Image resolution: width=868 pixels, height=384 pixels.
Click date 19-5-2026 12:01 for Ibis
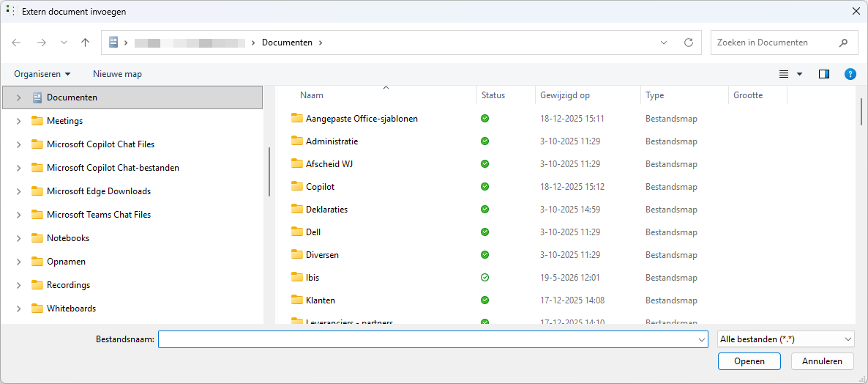tap(570, 277)
